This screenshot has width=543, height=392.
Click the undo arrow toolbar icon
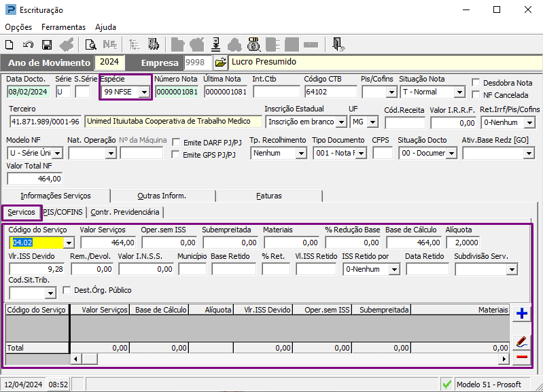tap(28, 45)
